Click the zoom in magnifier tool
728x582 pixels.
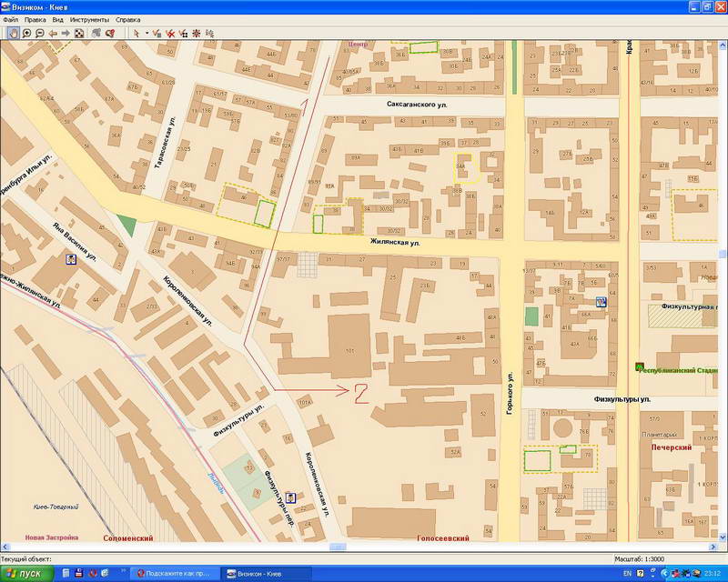click(26, 33)
